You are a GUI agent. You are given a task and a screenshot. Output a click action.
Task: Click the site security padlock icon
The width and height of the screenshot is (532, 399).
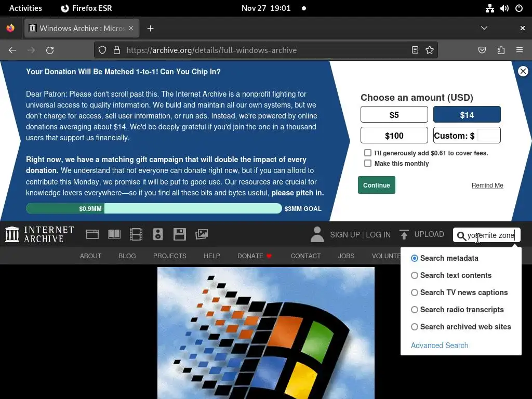point(117,50)
